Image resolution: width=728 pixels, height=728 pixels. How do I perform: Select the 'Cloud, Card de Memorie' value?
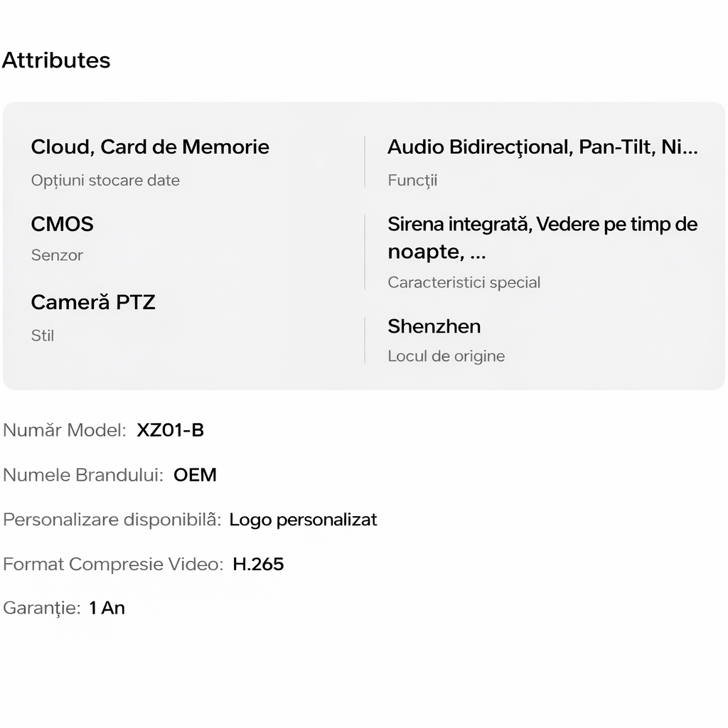150,147
